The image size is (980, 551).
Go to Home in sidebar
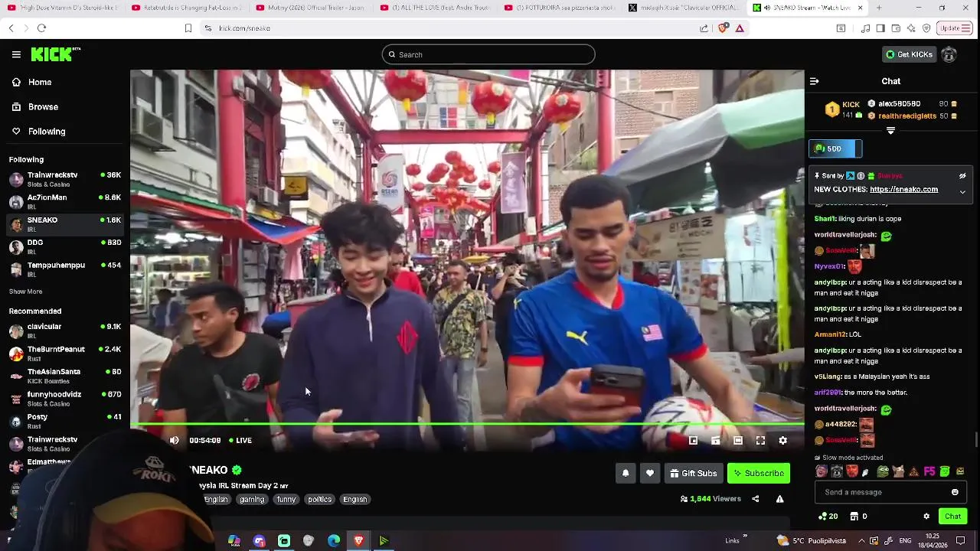click(65, 82)
